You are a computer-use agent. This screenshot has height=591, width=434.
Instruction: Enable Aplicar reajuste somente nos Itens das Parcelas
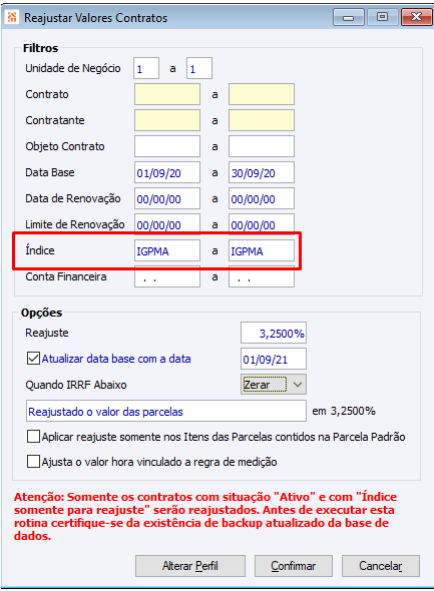pos(33,437)
